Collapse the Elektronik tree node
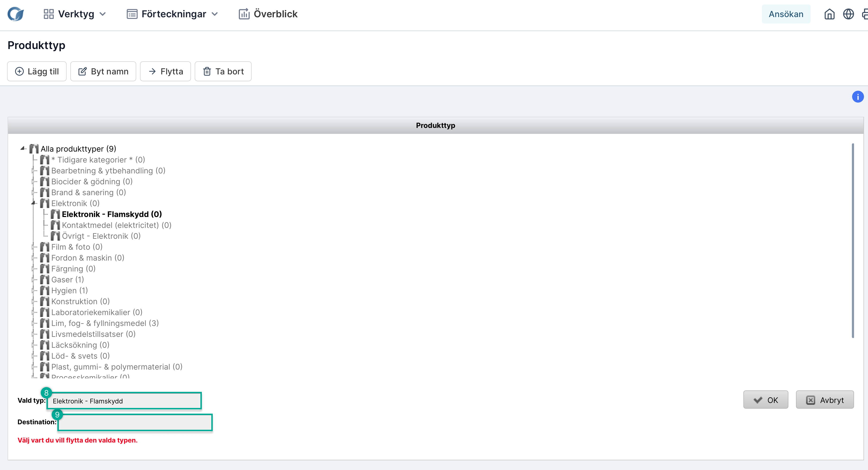The height and width of the screenshot is (470, 868). [x=33, y=203]
